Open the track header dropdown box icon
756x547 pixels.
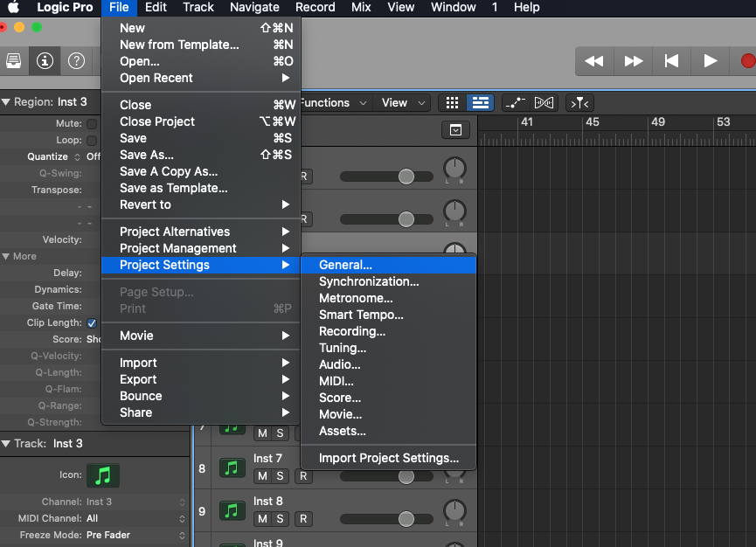click(x=455, y=130)
